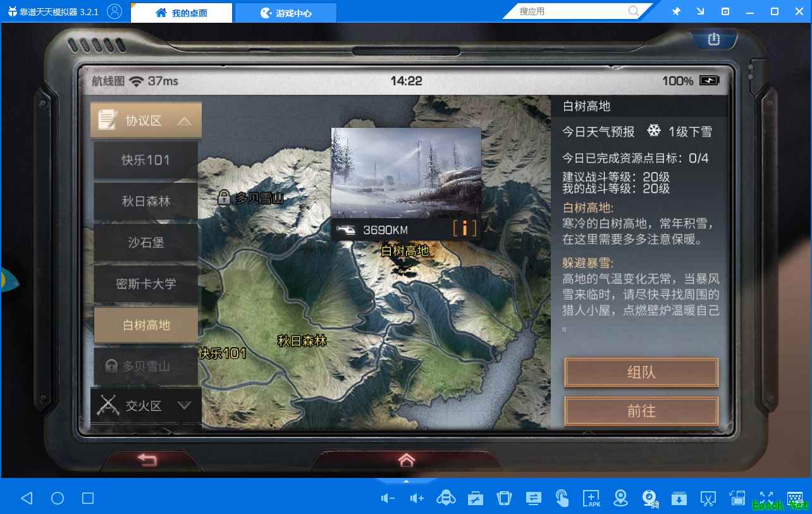Click the 37ms network latency indicator
Screen dimensions: 812x514
pyautogui.click(x=163, y=81)
